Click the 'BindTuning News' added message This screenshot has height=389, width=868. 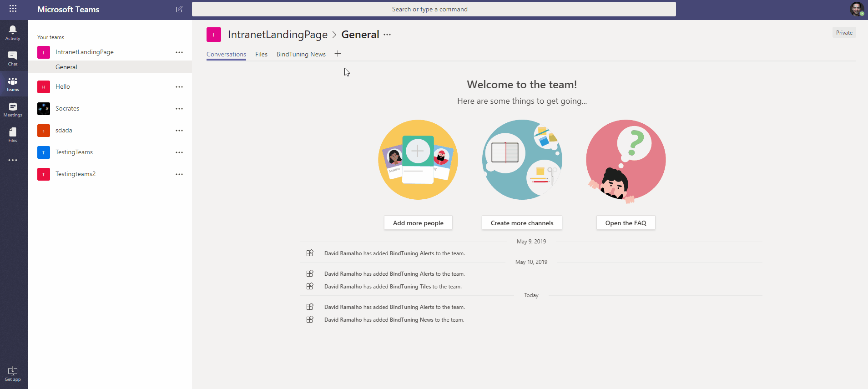click(394, 320)
